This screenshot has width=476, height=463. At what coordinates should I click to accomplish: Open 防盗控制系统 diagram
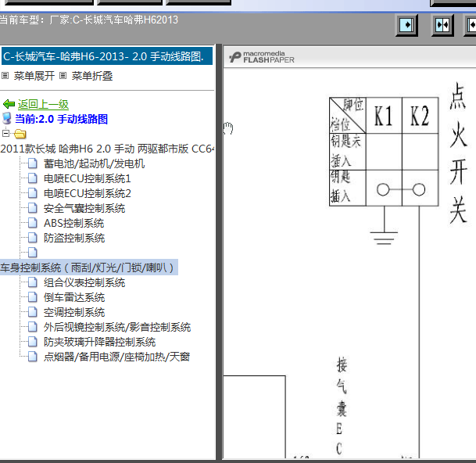coord(74,238)
